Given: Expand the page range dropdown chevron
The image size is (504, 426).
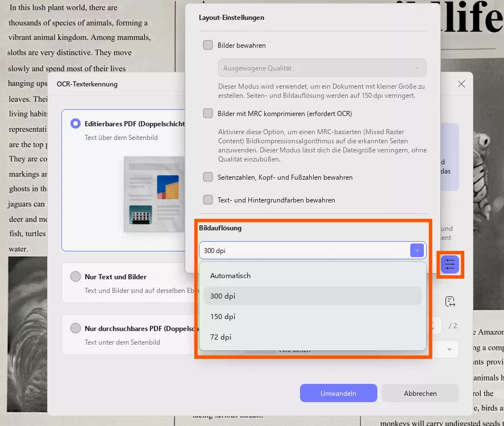Looking at the screenshot, I should [x=449, y=349].
